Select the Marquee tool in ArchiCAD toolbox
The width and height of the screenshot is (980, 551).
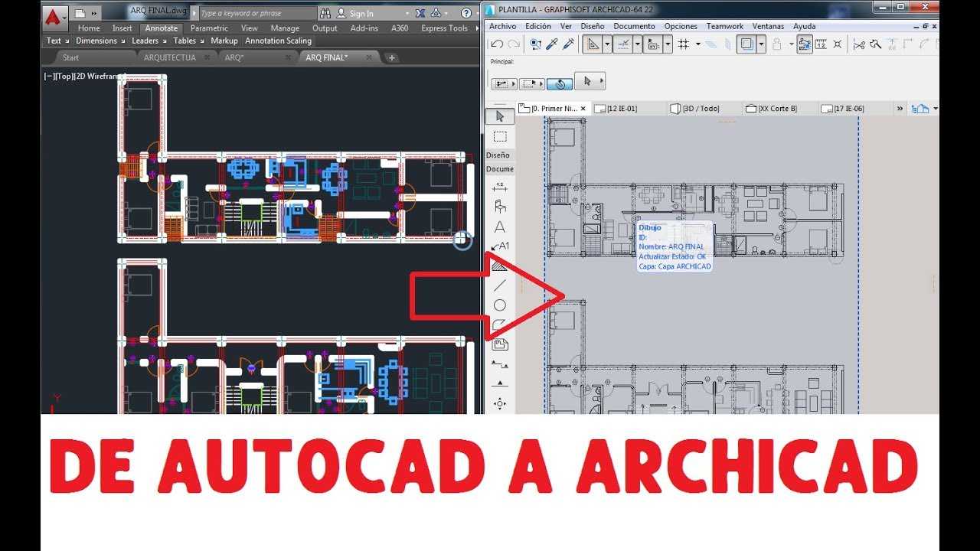[x=500, y=136]
